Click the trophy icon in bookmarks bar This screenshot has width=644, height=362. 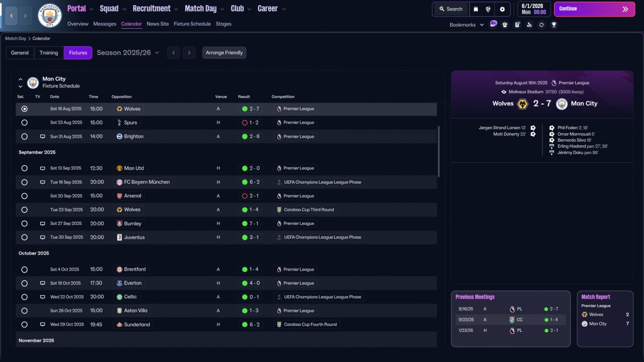(554, 25)
